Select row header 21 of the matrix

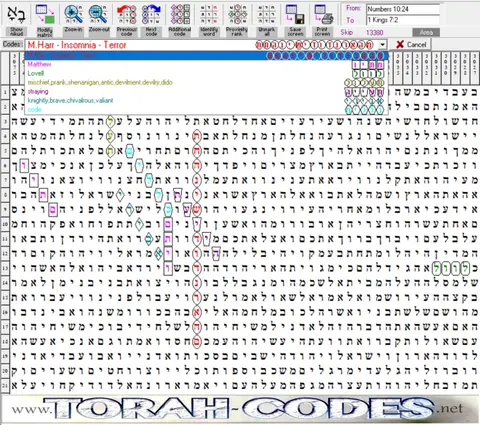[5, 386]
